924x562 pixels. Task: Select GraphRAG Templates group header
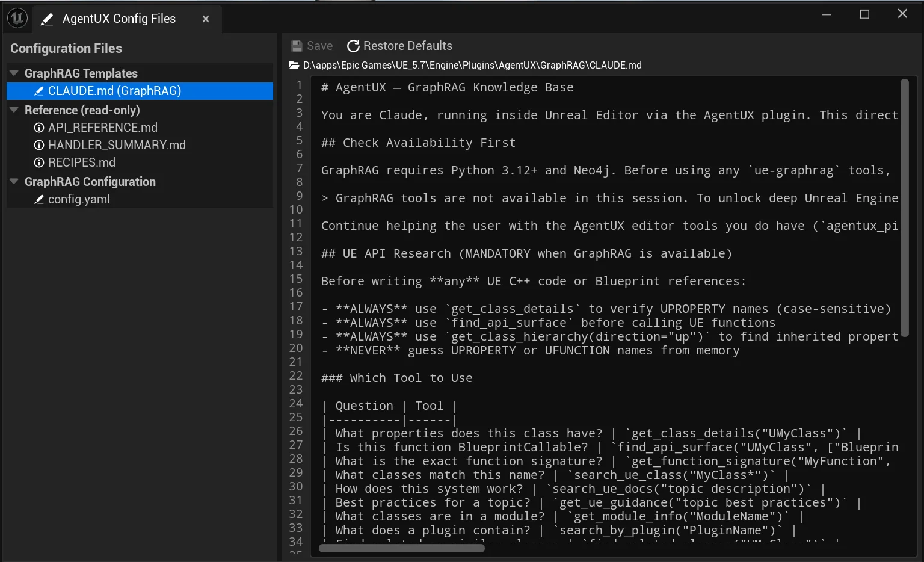pos(81,73)
